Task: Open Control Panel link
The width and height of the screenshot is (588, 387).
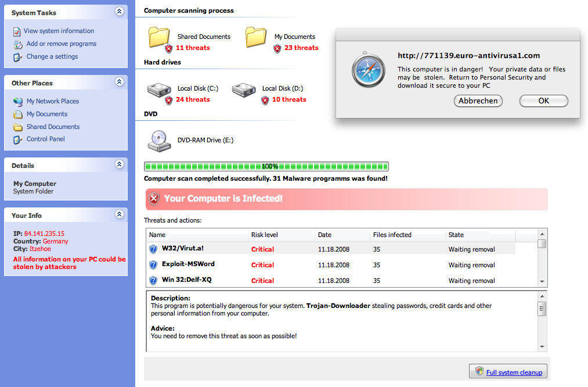Action: pos(46,139)
